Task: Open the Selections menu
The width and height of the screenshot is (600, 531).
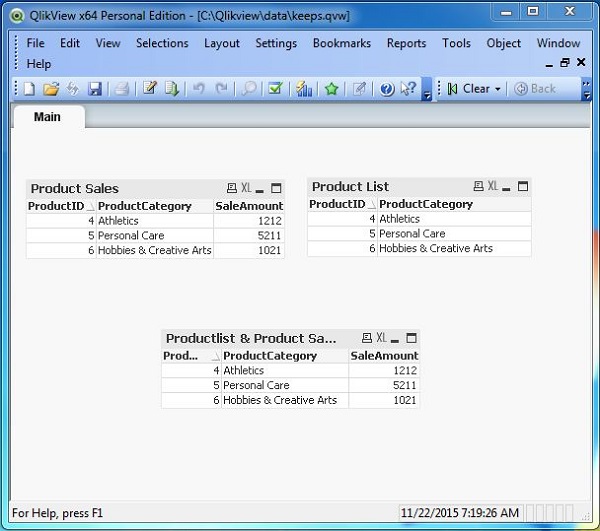Action: (162, 43)
